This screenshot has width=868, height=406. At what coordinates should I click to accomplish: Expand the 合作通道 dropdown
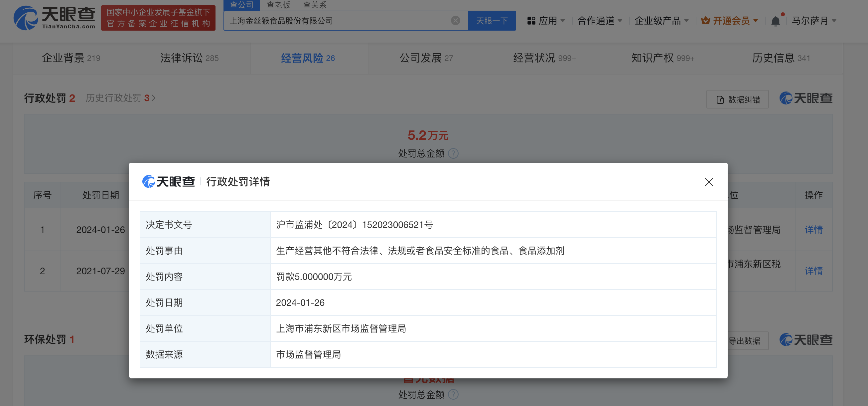pyautogui.click(x=620, y=21)
